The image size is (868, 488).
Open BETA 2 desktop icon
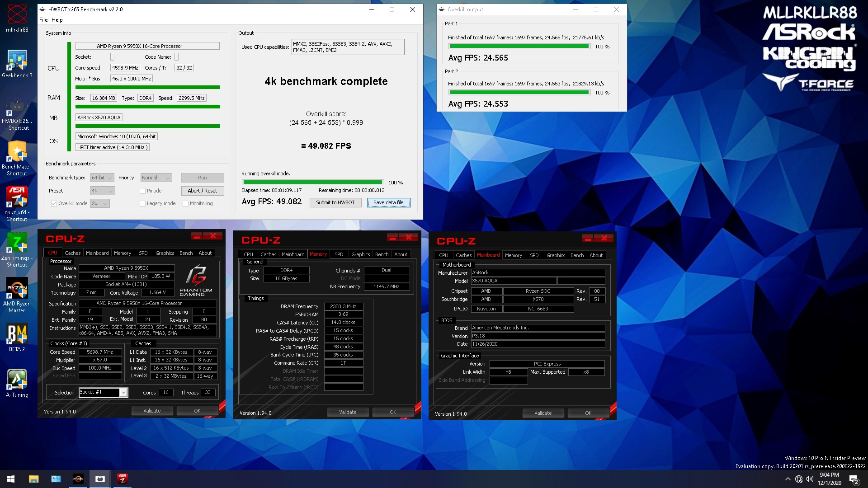17,338
